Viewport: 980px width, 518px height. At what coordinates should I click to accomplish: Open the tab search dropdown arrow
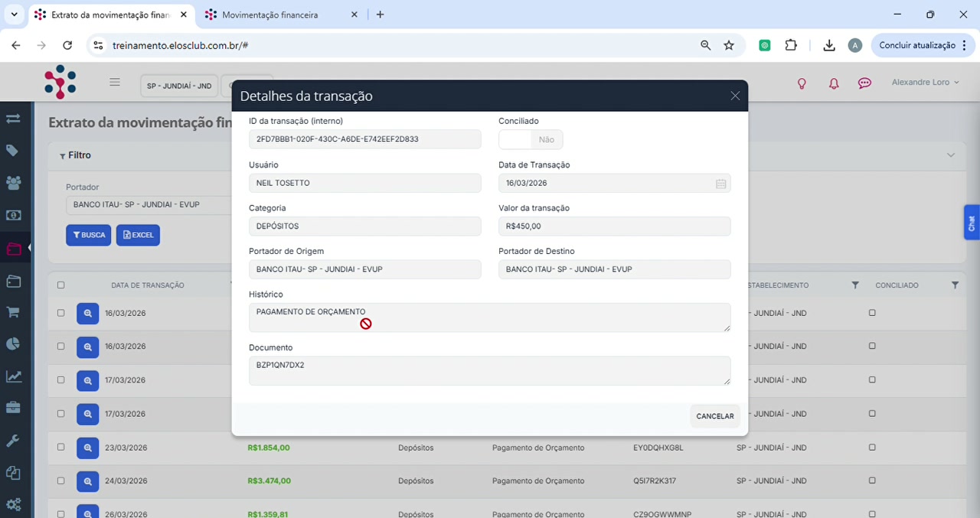click(14, 15)
